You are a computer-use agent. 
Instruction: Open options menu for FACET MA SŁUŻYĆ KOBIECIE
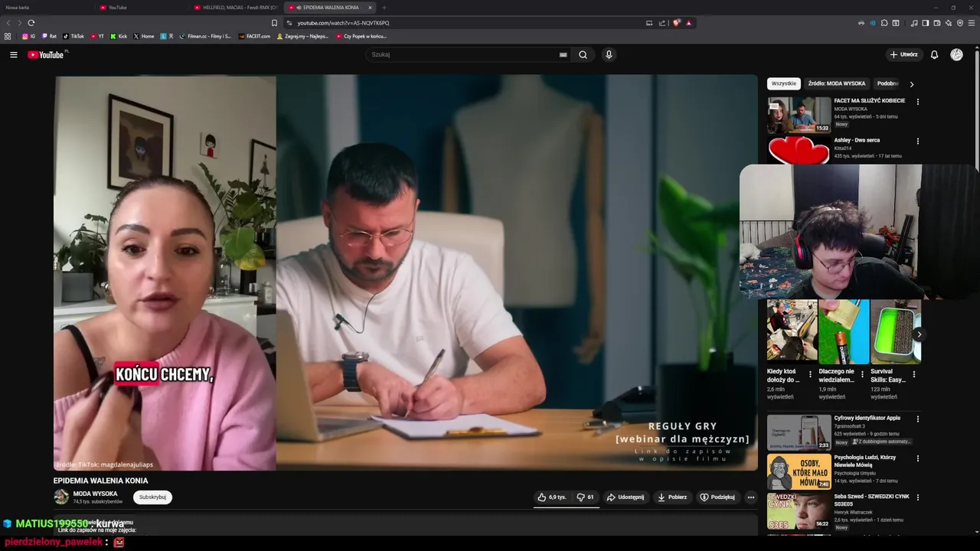point(917,101)
